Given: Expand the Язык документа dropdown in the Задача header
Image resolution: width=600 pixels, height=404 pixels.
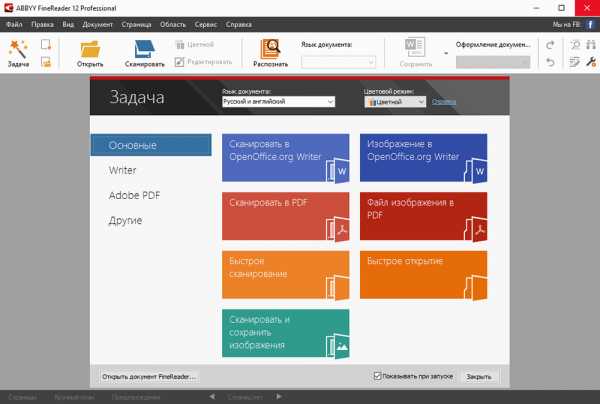Looking at the screenshot, I should click(x=278, y=102).
